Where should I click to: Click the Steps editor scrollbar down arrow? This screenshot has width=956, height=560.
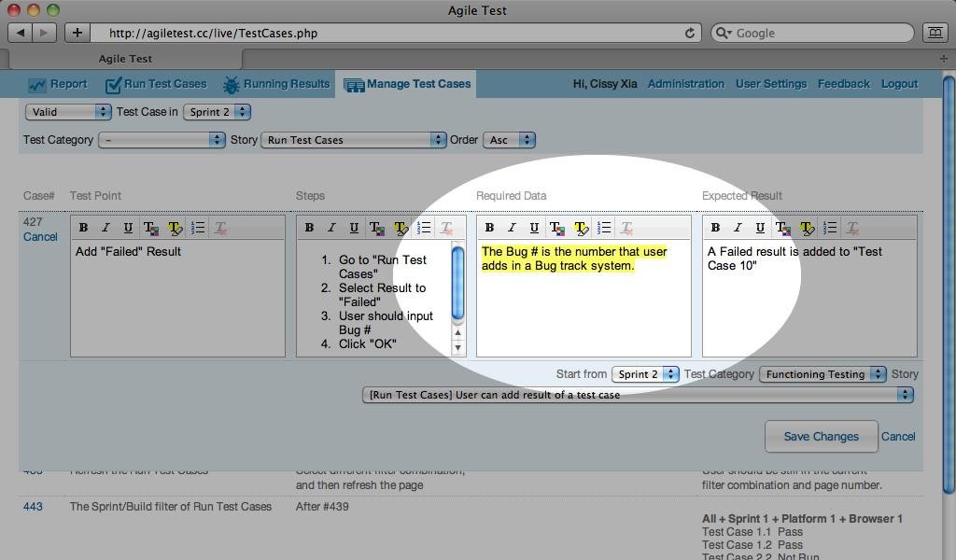point(457,348)
